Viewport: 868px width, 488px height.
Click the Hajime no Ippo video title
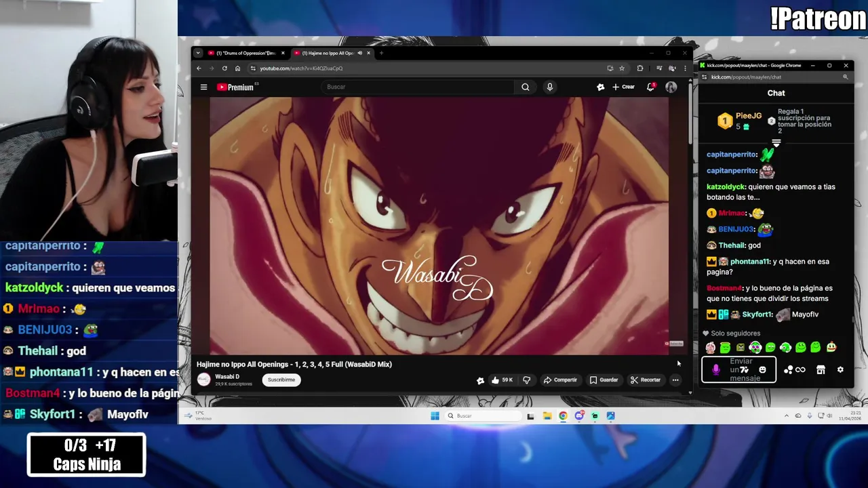(294, 364)
